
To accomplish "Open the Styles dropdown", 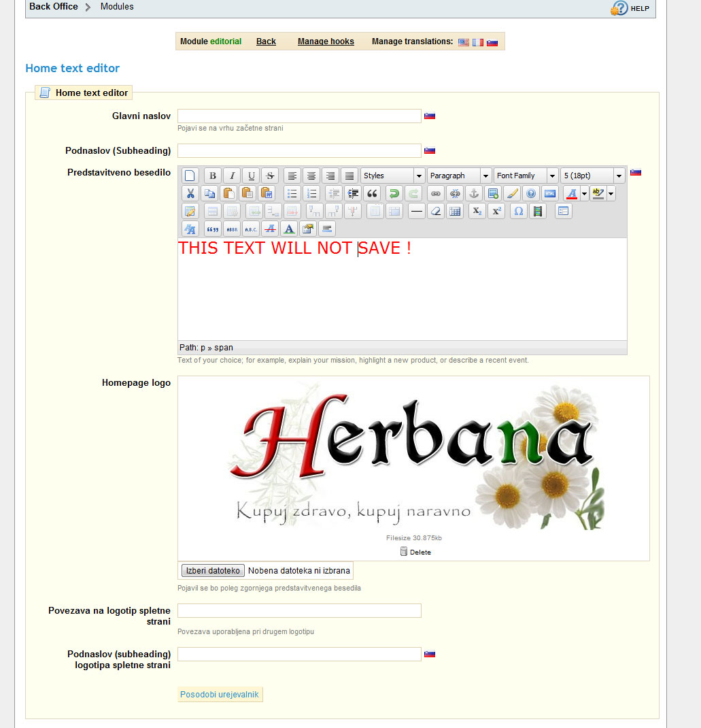I will (x=392, y=176).
